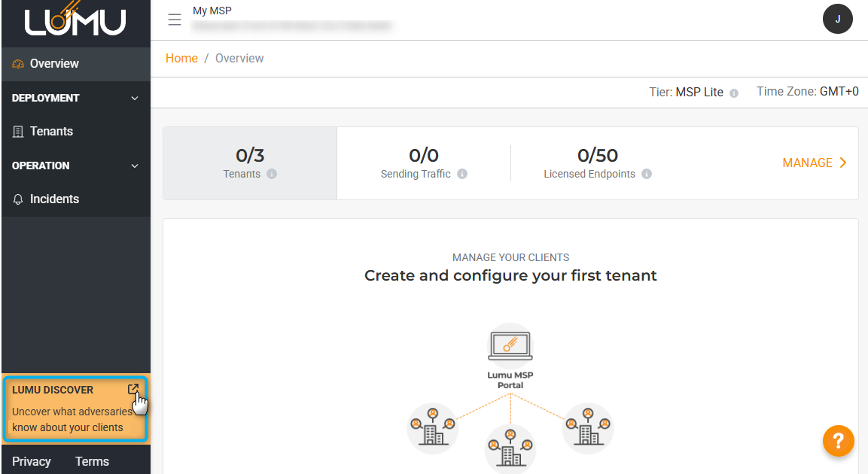Open the Privacy link
The image size is (868, 474).
pos(32,461)
